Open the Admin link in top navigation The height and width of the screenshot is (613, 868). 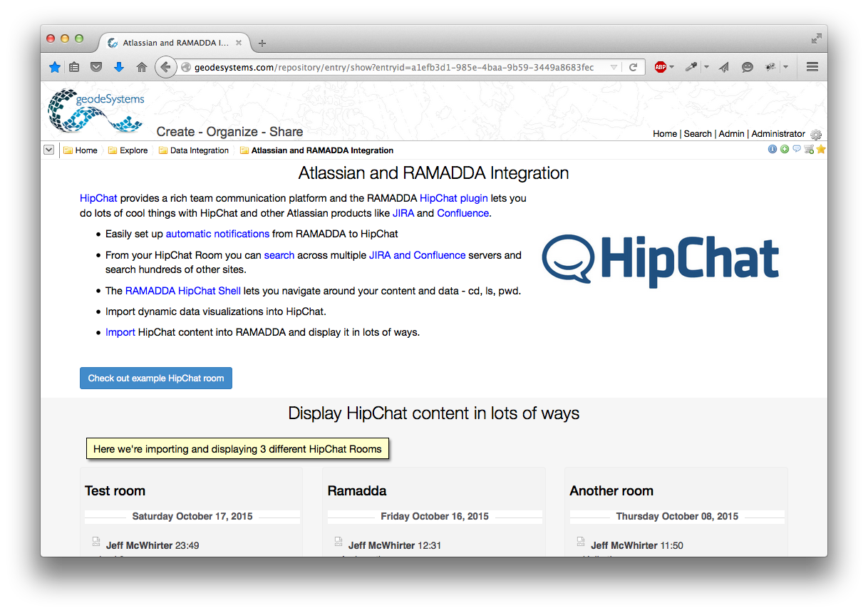pyautogui.click(x=731, y=134)
